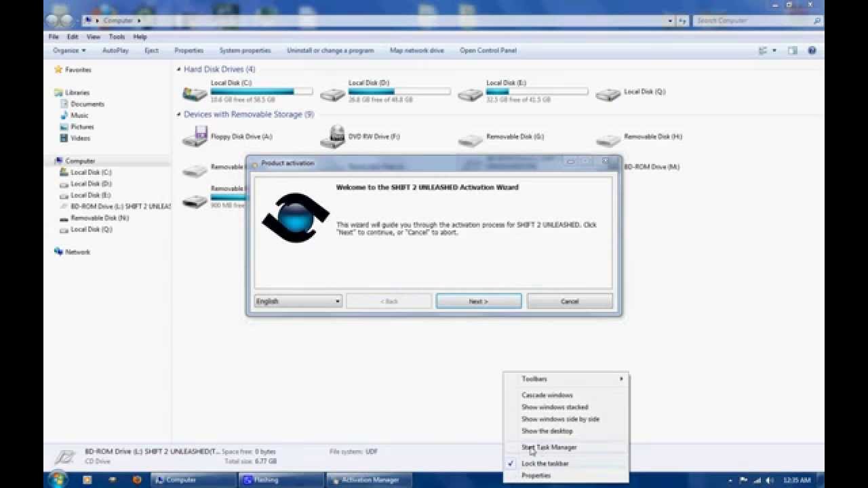Click the Network icon in sidebar
This screenshot has width=868, height=488.
58,251
